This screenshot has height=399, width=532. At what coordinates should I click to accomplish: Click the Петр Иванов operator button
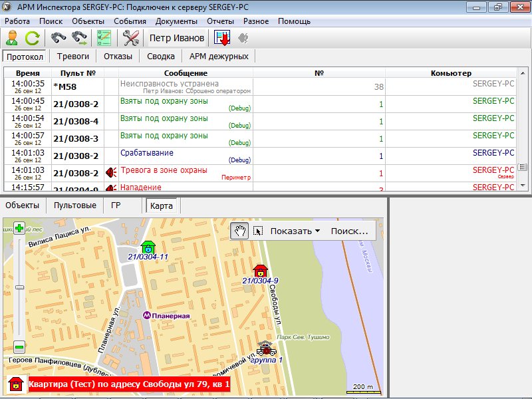coord(176,38)
